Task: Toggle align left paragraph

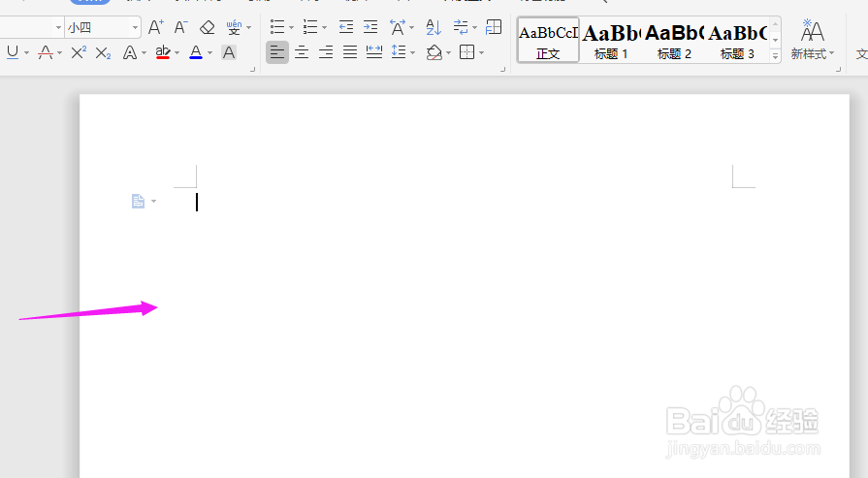Action: (277, 52)
